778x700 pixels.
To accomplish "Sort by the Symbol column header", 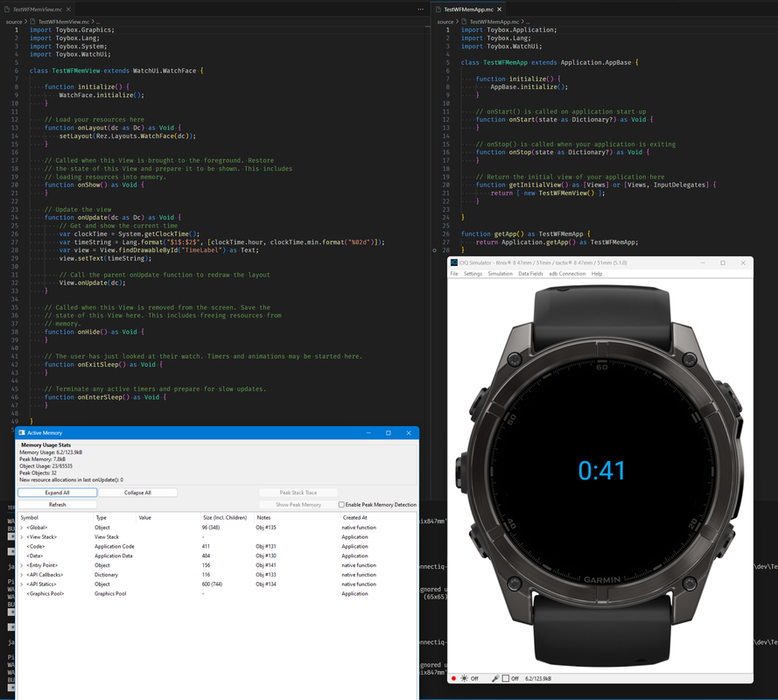I will point(56,517).
